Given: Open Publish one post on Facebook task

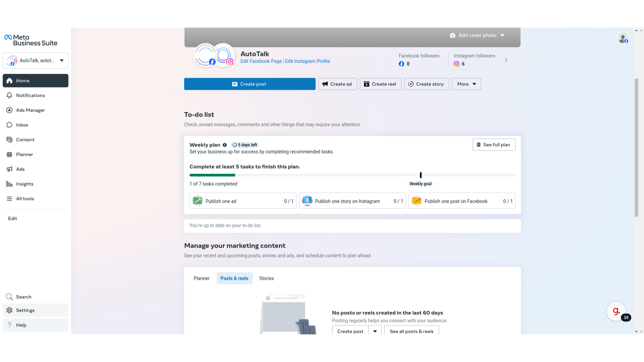Looking at the screenshot, I should (462, 201).
